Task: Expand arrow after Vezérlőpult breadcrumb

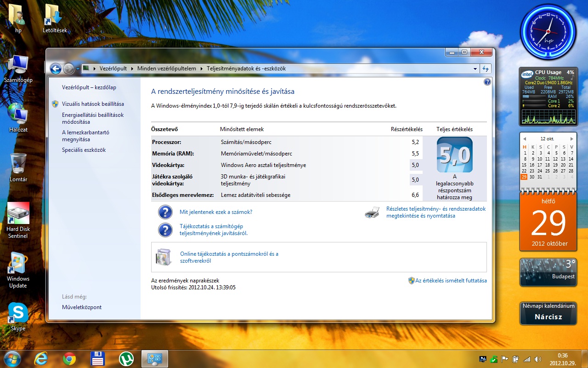Action: point(132,69)
